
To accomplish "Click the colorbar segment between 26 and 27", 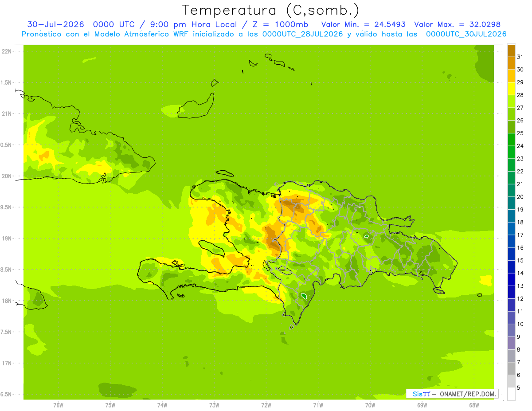I will coord(511,114).
